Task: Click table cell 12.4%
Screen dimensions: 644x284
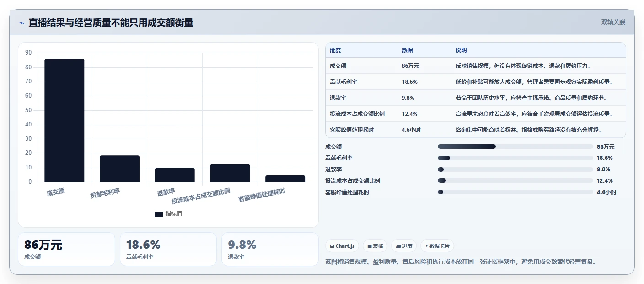Action: click(409, 114)
